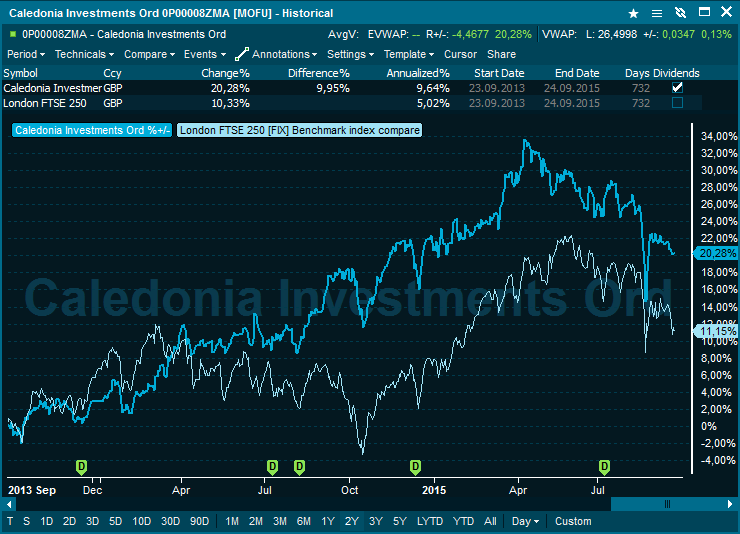Select the 1M period button

pos(232,521)
